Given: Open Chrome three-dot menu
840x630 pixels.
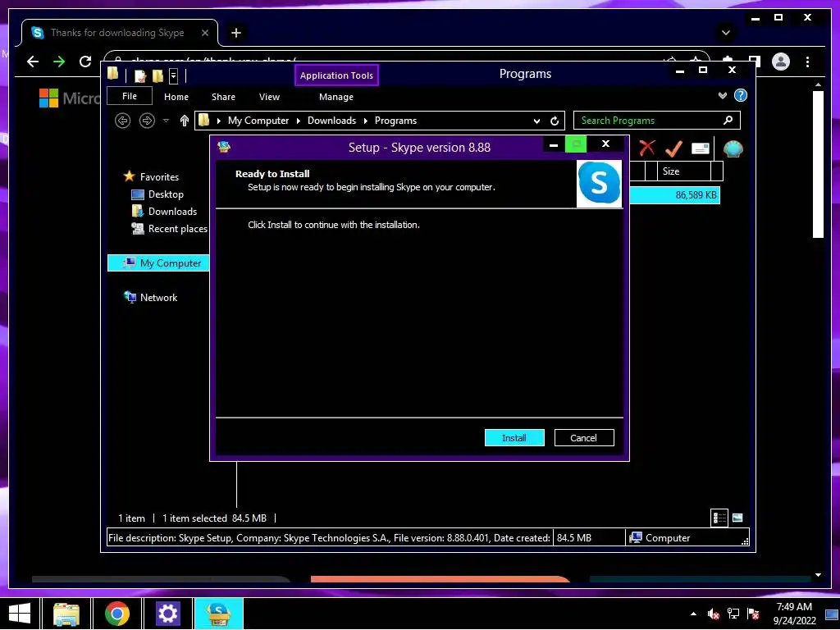Looking at the screenshot, I should [807, 62].
